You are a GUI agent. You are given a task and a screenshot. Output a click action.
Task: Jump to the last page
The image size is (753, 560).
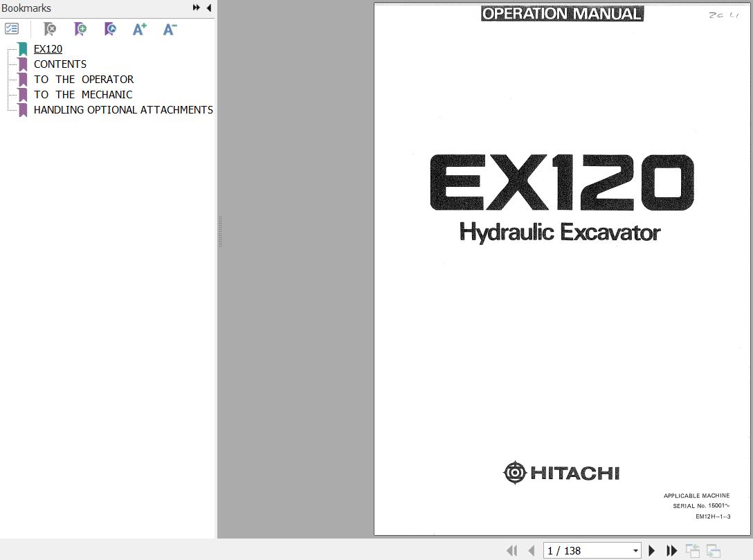(x=671, y=550)
